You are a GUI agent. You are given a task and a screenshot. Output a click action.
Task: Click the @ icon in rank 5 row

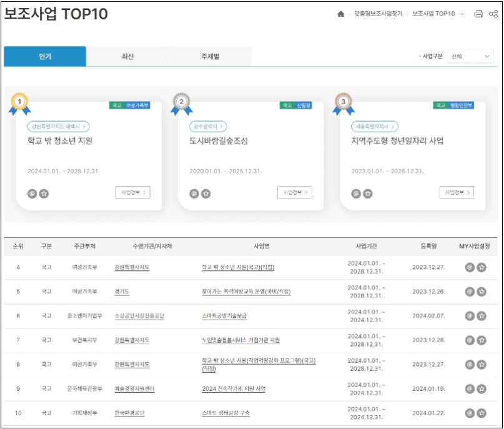tap(470, 292)
